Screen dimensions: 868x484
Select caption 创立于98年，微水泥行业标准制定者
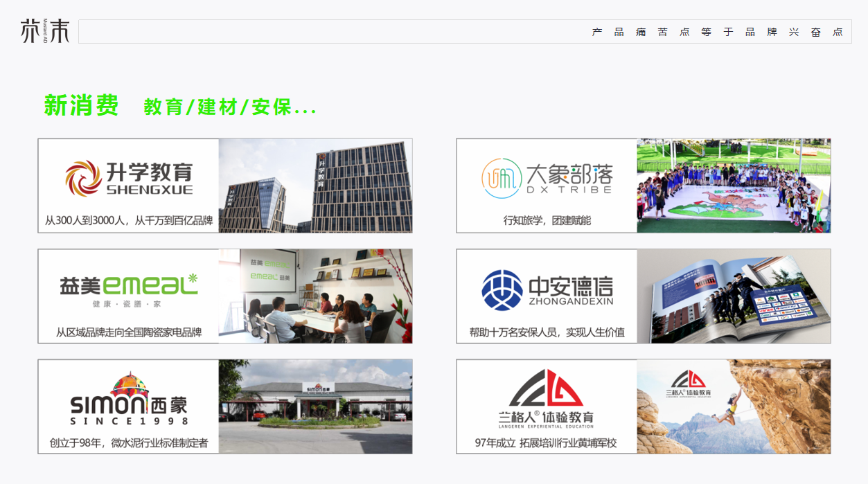click(129, 442)
